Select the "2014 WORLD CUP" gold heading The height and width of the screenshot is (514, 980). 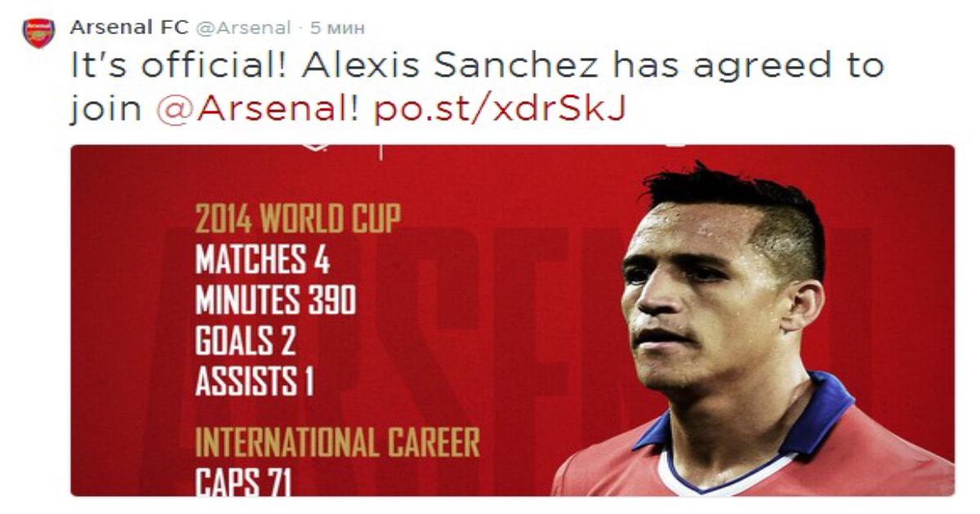click(298, 219)
